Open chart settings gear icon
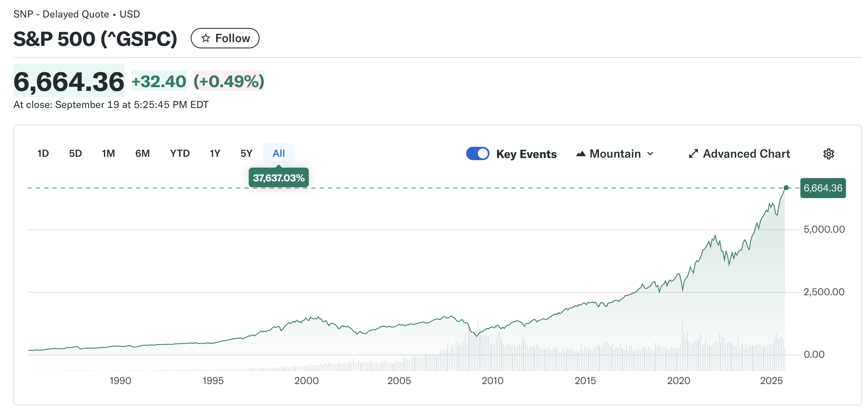Viewport: 868px width, 412px height. (x=828, y=154)
